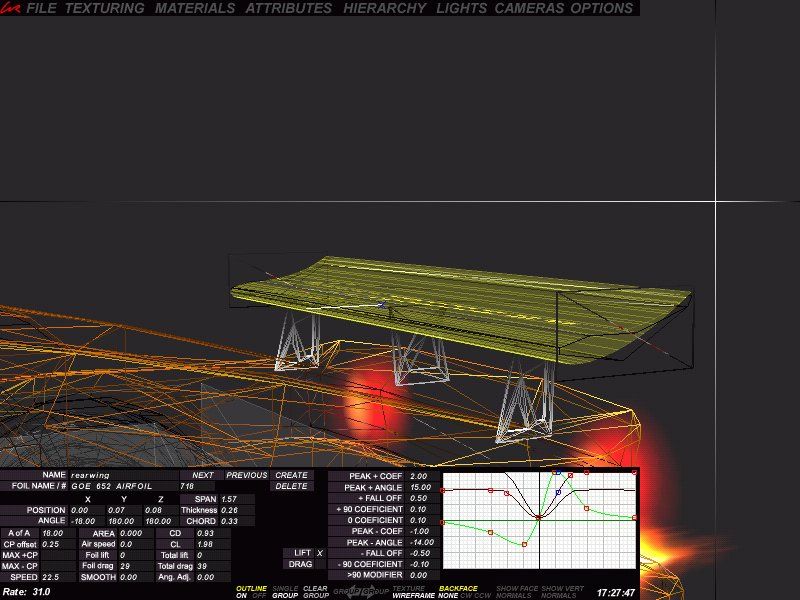Image resolution: width=800 pixels, height=600 pixels.
Task: Edit PEAK - COEF value -1.00
Action: [x=423, y=531]
